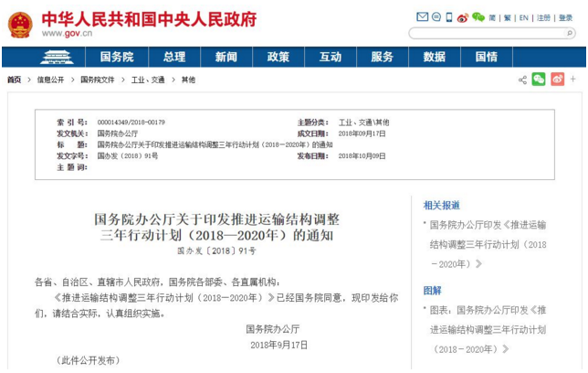This screenshot has width=588, height=373.
Task: Click 发布日期 value 2018年10月09日
Action: pos(362,156)
